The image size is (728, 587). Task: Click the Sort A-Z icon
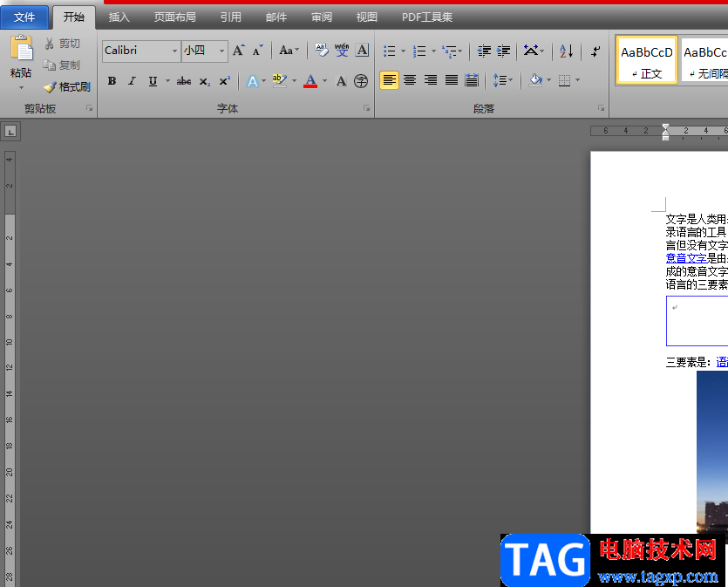pyautogui.click(x=566, y=51)
